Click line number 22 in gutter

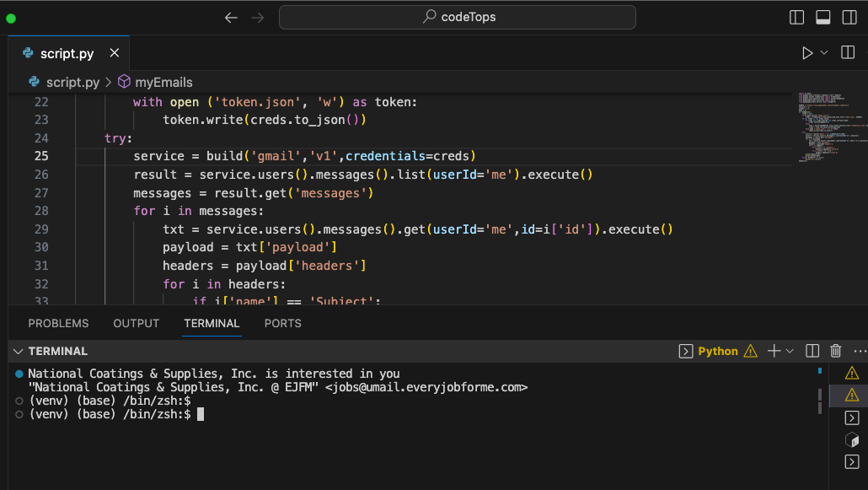coord(41,102)
